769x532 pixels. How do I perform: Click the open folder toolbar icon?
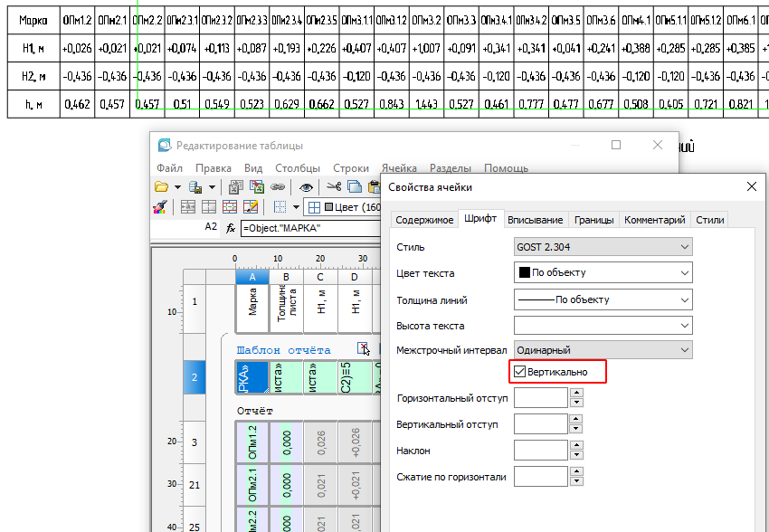click(161, 186)
